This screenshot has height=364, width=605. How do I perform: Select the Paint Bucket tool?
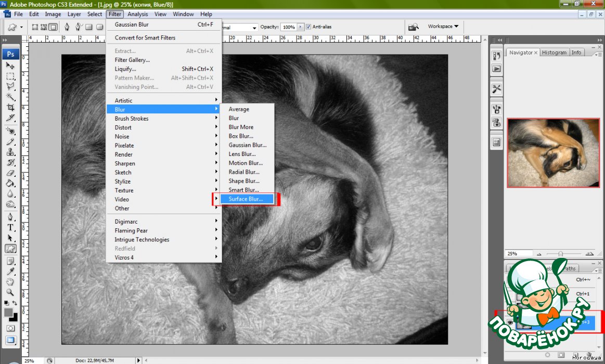click(10, 183)
